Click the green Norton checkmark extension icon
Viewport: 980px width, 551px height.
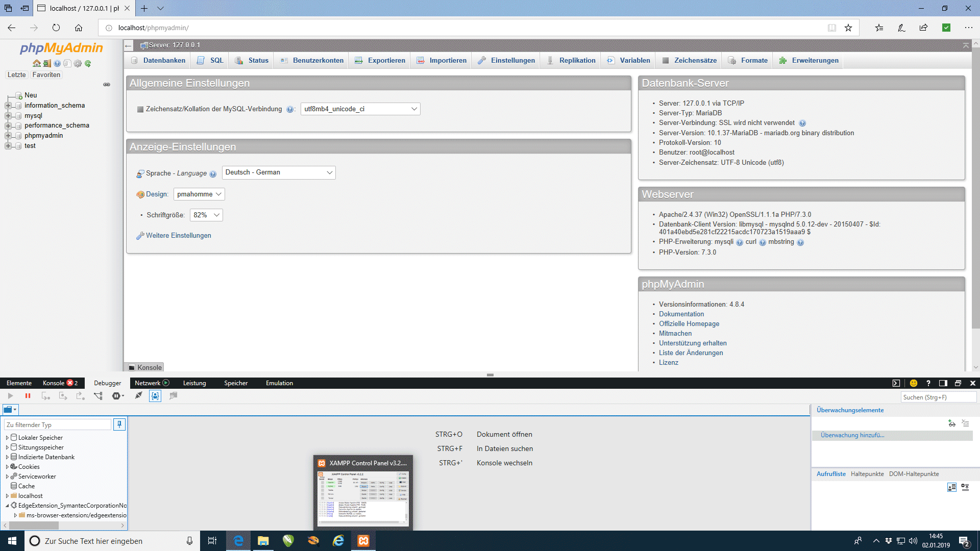pyautogui.click(x=946, y=28)
